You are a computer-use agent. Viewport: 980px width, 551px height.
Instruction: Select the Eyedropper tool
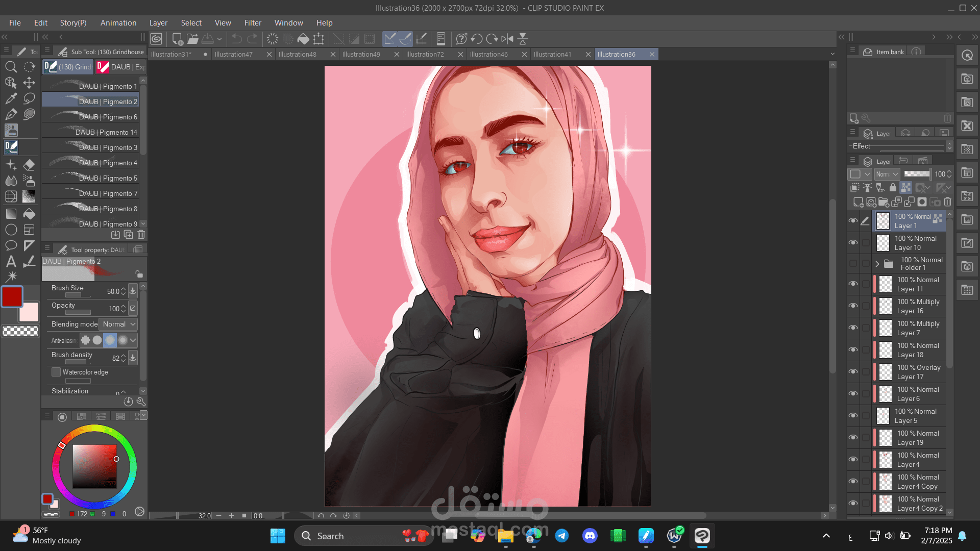coord(11,98)
